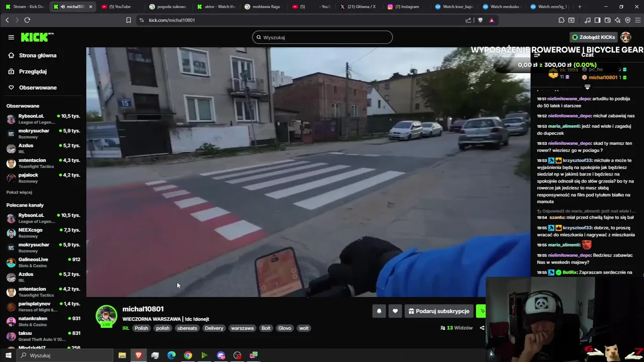Image resolution: width=644 pixels, height=362 pixels.
Task: Open the Kick hamburger menu
Action: click(x=11, y=37)
